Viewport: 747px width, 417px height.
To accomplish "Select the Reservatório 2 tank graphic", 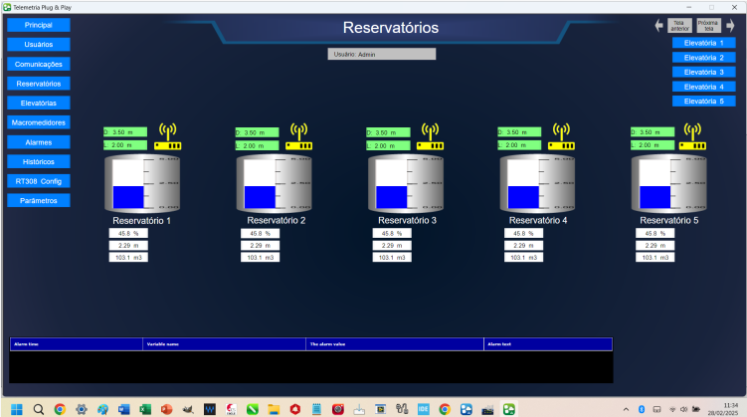I will (273, 184).
